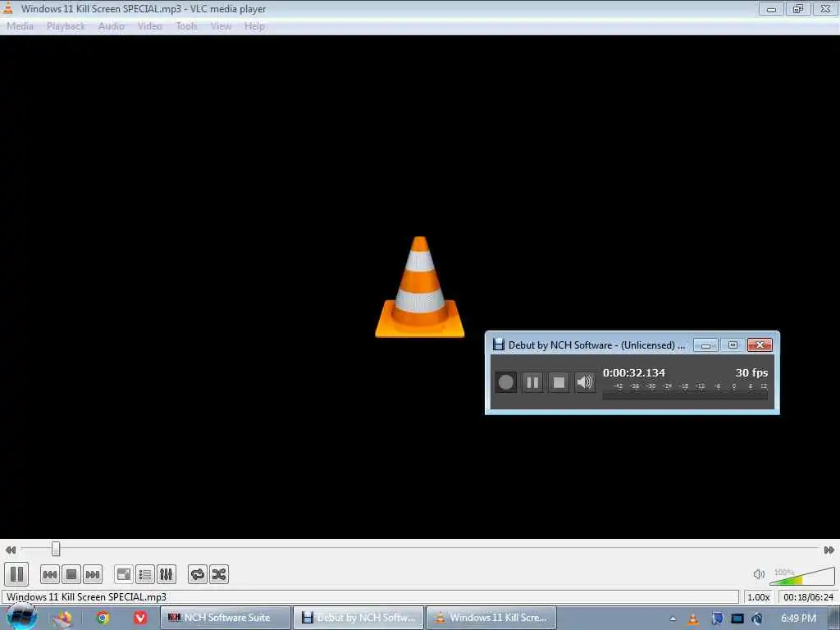Open the View menu
This screenshot has height=630, width=840.
point(221,26)
